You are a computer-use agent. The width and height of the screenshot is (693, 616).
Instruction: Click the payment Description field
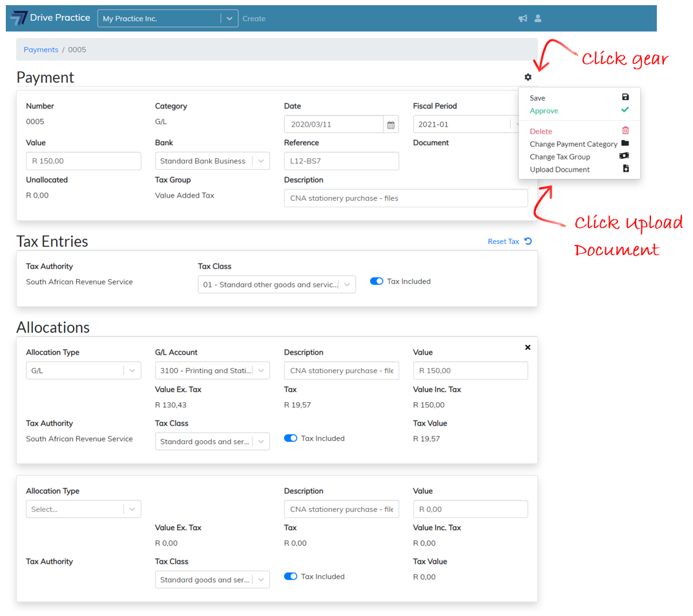click(x=406, y=198)
